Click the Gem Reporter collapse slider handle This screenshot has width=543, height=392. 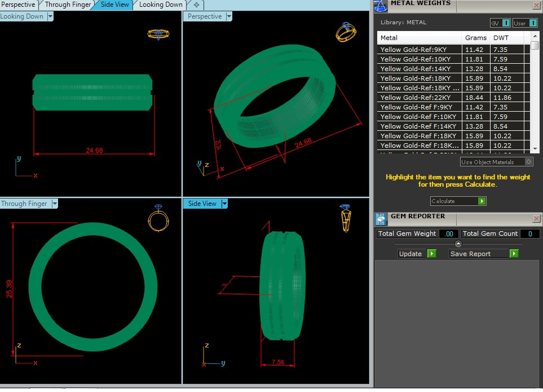pos(458,244)
